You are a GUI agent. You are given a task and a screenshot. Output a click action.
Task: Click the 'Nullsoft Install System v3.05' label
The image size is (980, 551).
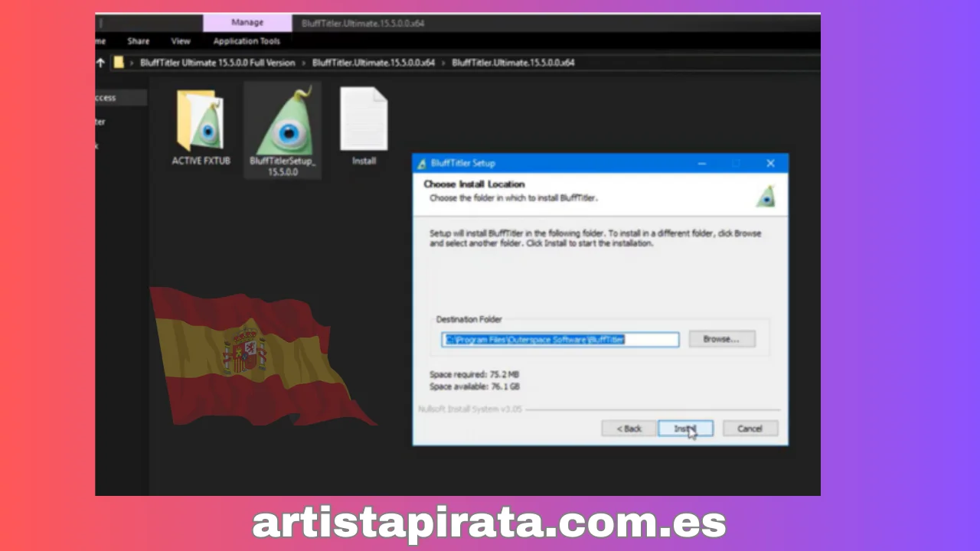coord(470,409)
